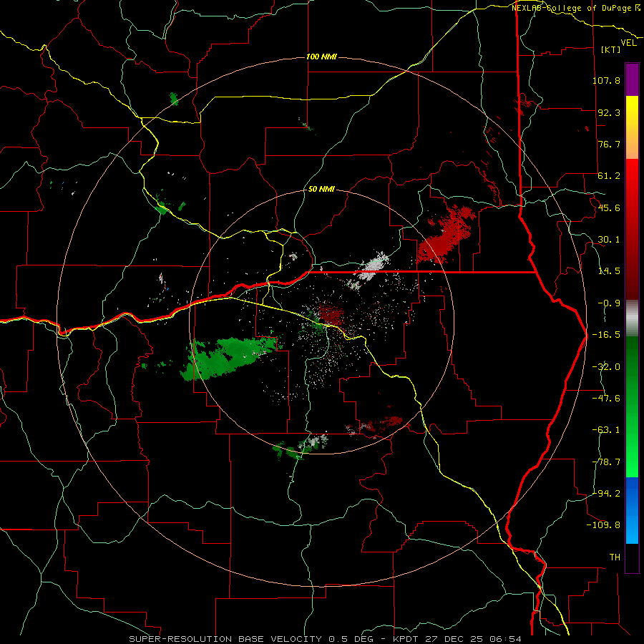This screenshot has width=644, height=644.
Task: Select the 61.2 velocity scale value
Action: [609, 176]
